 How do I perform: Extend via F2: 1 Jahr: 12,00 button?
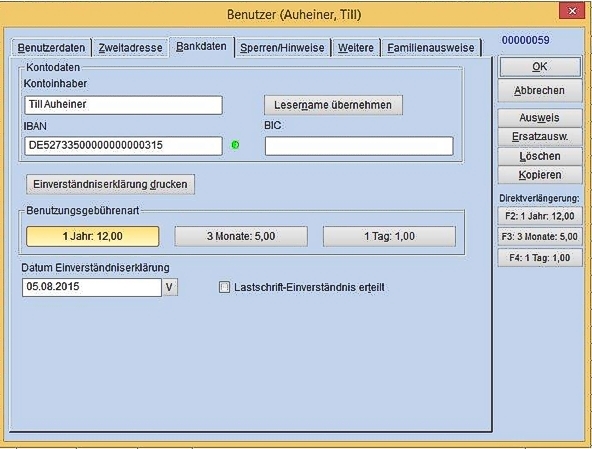coord(540,216)
